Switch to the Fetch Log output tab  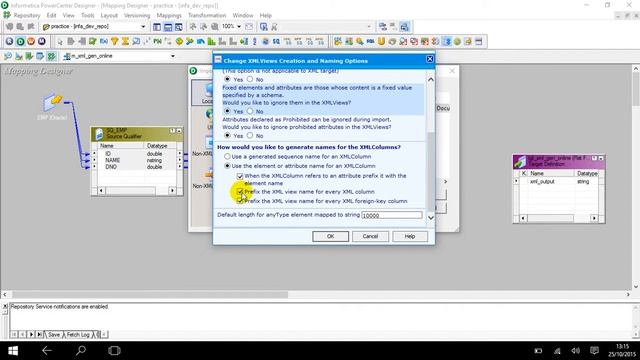[78, 334]
